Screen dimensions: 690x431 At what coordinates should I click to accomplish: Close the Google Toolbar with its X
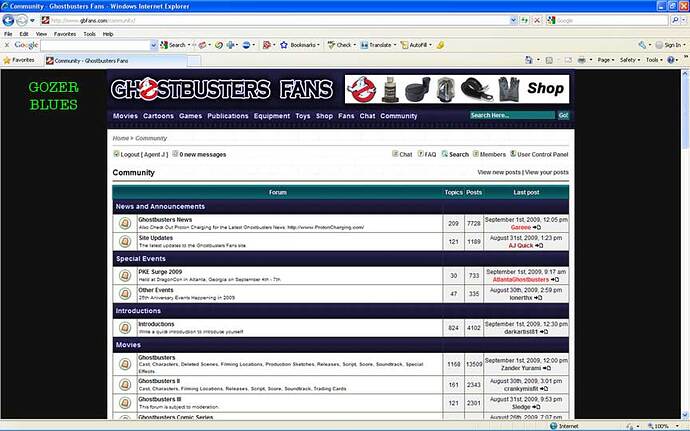(x=7, y=45)
